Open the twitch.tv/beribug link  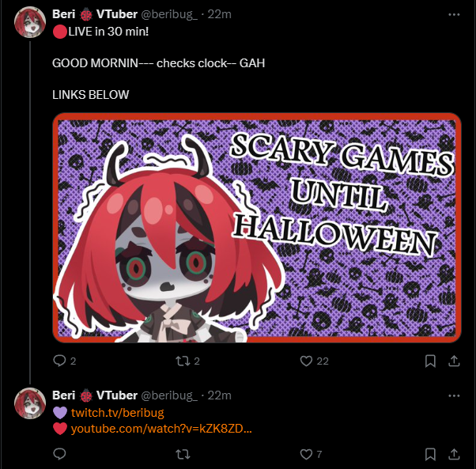click(118, 413)
